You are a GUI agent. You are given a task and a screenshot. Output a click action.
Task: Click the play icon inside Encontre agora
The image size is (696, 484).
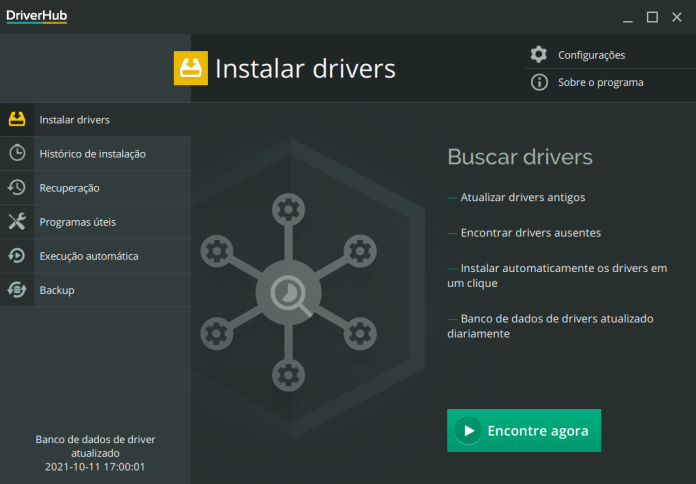click(x=468, y=431)
